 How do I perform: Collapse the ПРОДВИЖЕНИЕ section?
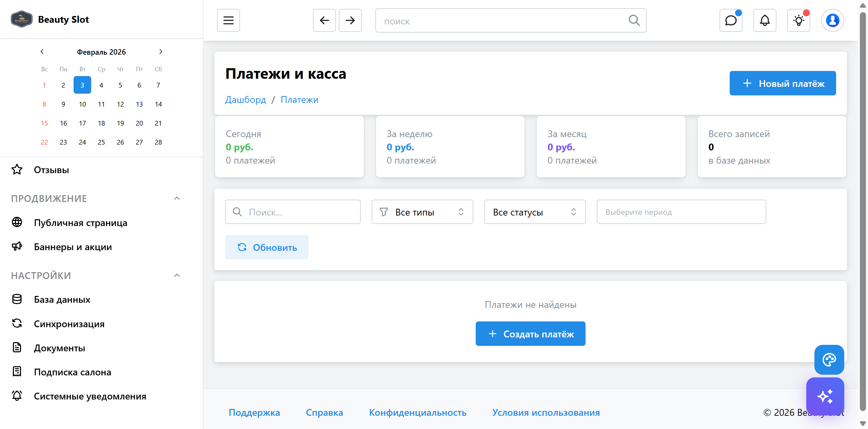(x=177, y=198)
